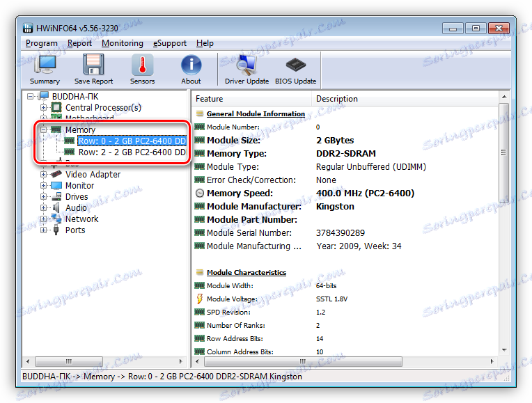
Task: Expand the Audio node
Action: click(x=43, y=207)
